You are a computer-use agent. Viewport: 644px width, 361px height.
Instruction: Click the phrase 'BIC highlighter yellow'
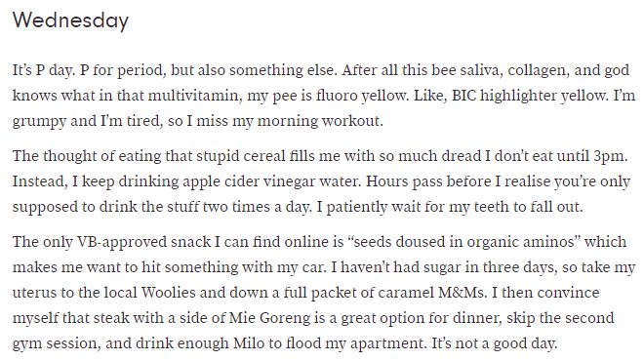coord(529,96)
